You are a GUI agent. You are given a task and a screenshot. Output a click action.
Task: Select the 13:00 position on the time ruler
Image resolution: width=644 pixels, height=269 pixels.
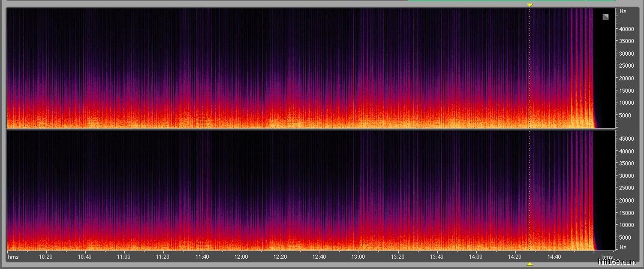358,256
